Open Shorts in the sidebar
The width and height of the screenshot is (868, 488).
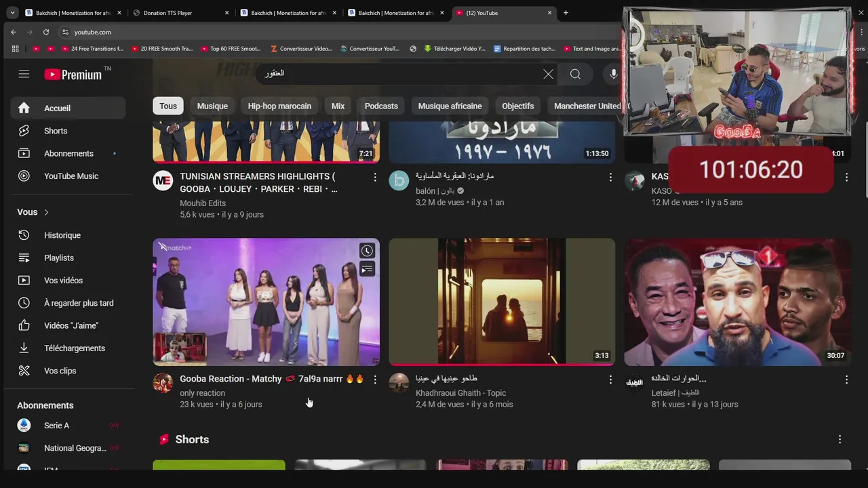tap(68, 131)
